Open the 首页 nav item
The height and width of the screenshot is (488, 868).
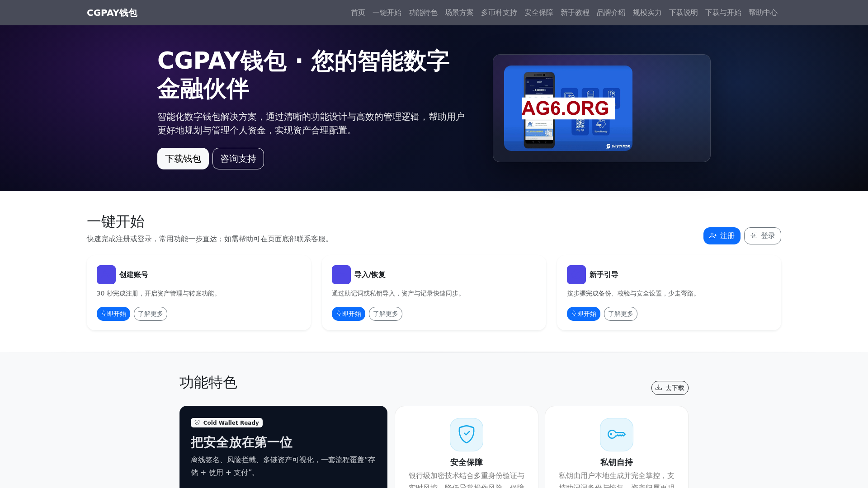[x=358, y=13]
